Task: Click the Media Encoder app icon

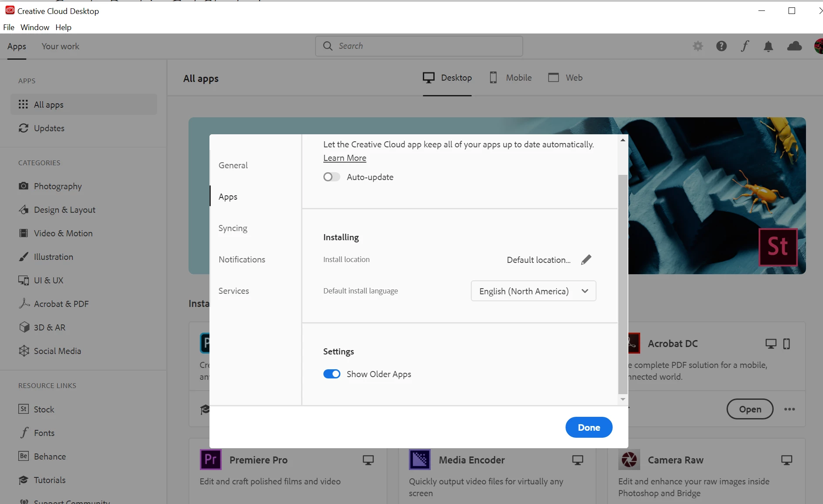Action: click(x=420, y=460)
